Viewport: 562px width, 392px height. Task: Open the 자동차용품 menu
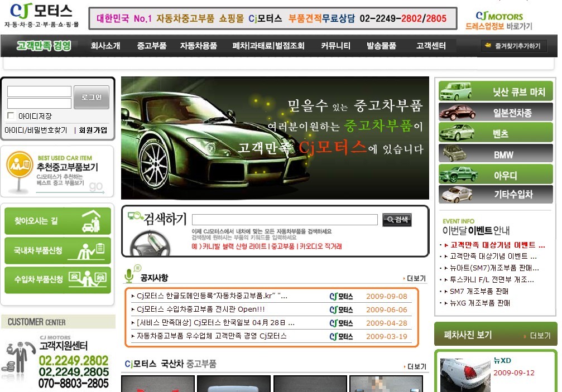tap(199, 46)
